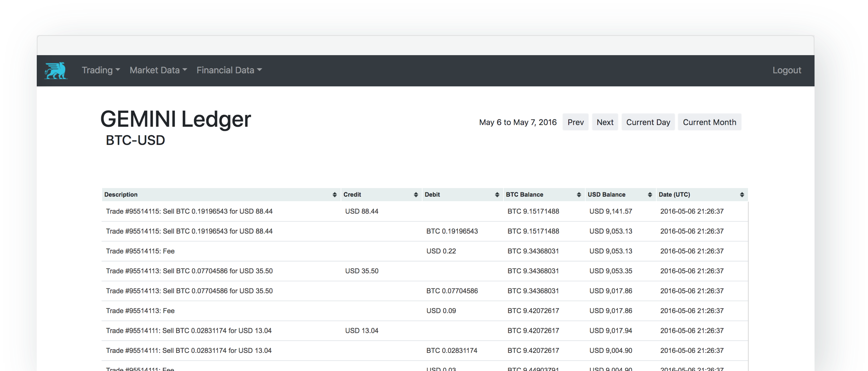Select the Current Day button
Image resolution: width=868 pixels, height=371 pixels.
coord(648,122)
